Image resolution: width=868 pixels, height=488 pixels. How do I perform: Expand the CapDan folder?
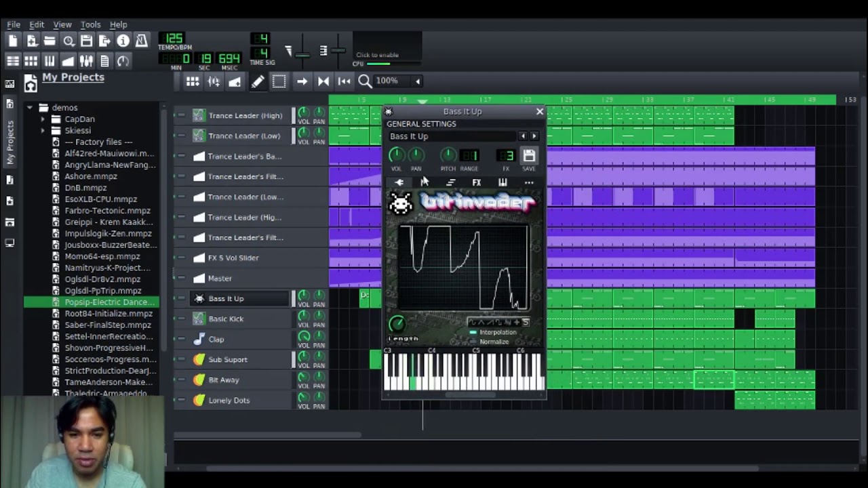pyautogui.click(x=42, y=119)
